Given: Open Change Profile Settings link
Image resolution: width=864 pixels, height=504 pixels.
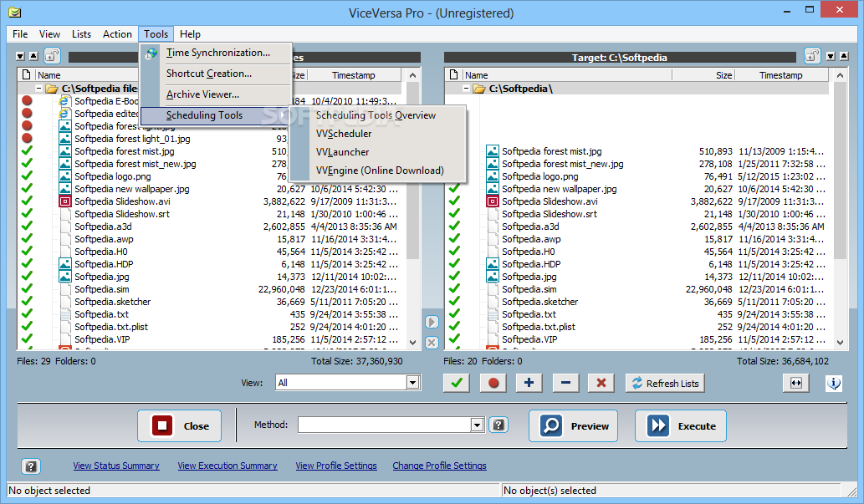Looking at the screenshot, I should tap(439, 466).
